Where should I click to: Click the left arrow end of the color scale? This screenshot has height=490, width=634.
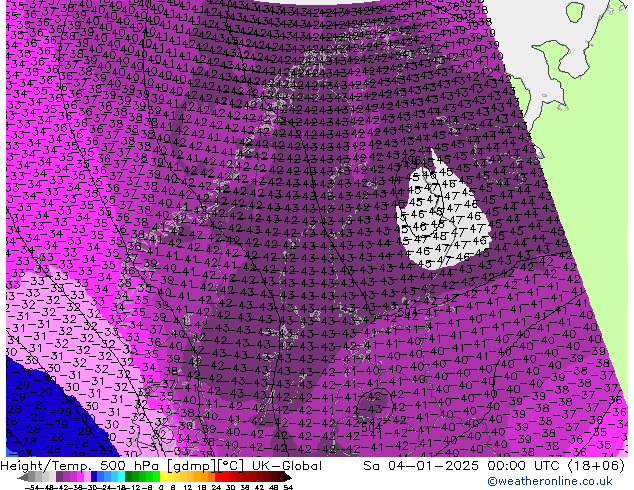tap(22, 477)
